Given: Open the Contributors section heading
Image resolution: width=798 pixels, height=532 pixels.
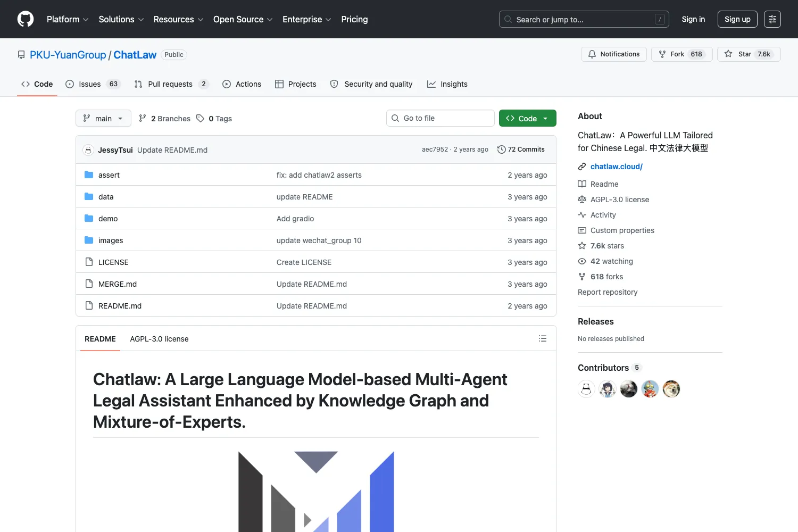Looking at the screenshot, I should coord(610,368).
